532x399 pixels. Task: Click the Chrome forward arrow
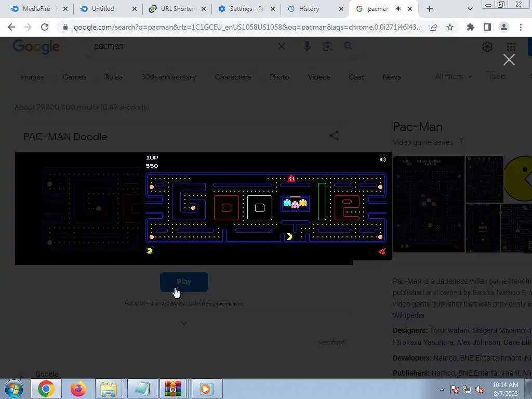[x=28, y=27]
